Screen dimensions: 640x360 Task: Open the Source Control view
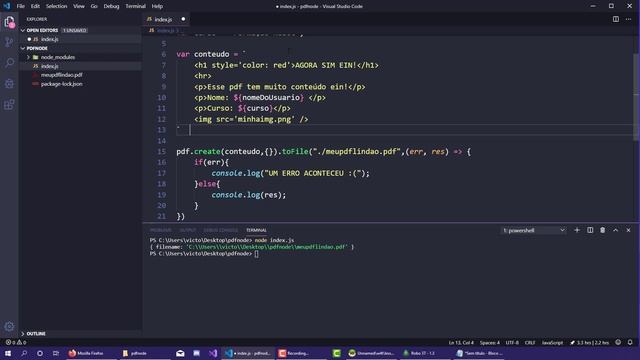point(9,42)
